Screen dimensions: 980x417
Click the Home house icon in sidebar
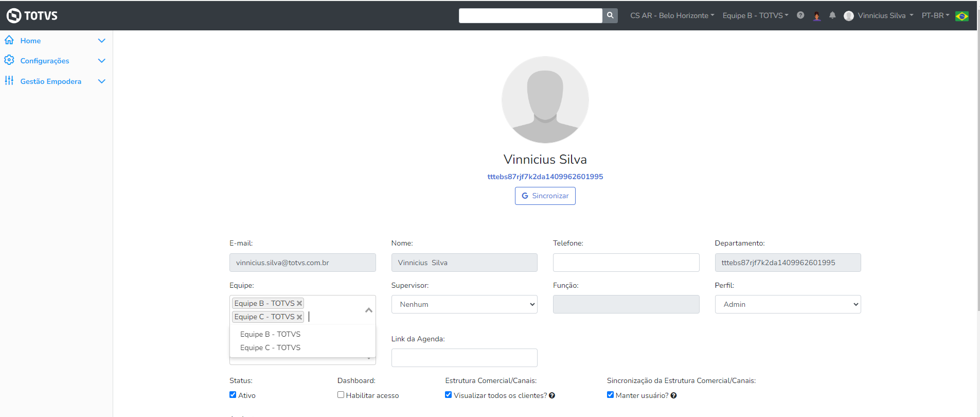pyautogui.click(x=9, y=40)
